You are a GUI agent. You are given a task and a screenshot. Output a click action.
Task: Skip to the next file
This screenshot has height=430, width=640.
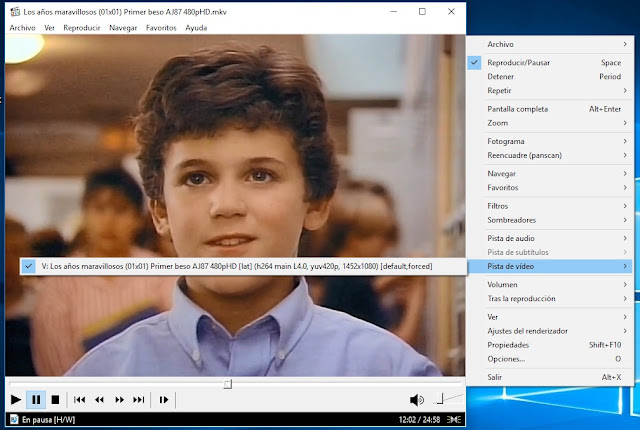pyautogui.click(x=139, y=400)
